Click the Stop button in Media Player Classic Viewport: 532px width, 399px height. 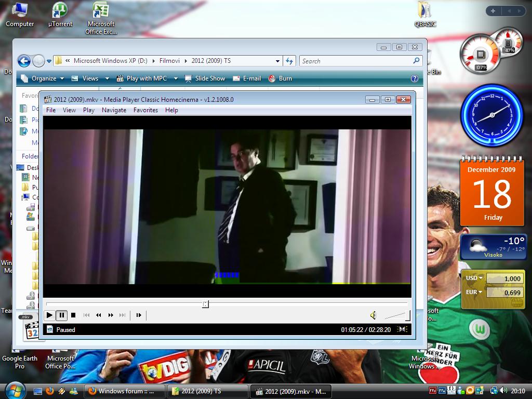(x=73, y=315)
